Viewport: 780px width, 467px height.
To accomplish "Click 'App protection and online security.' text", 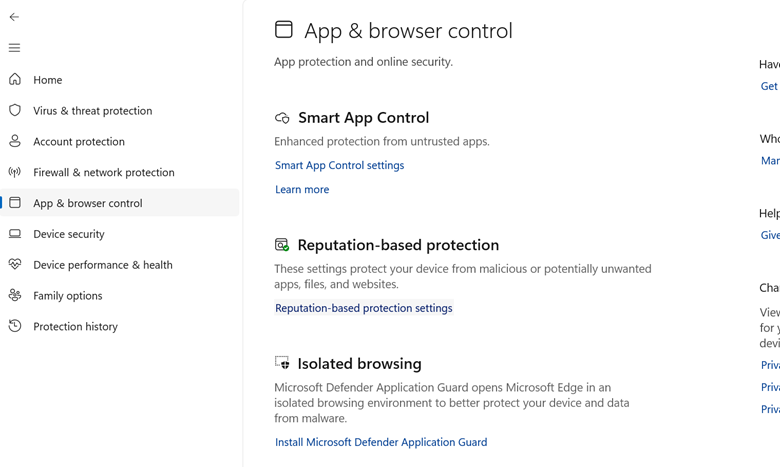I will tap(363, 62).
